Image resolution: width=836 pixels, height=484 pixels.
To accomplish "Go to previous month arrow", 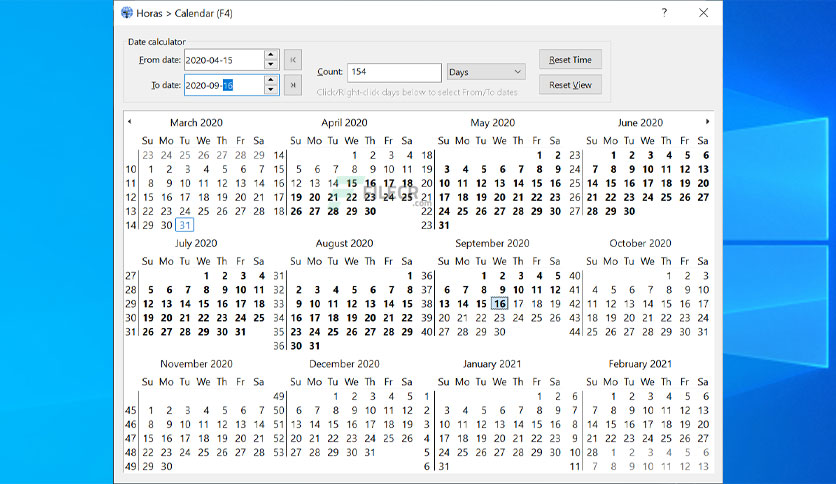I will point(130,122).
